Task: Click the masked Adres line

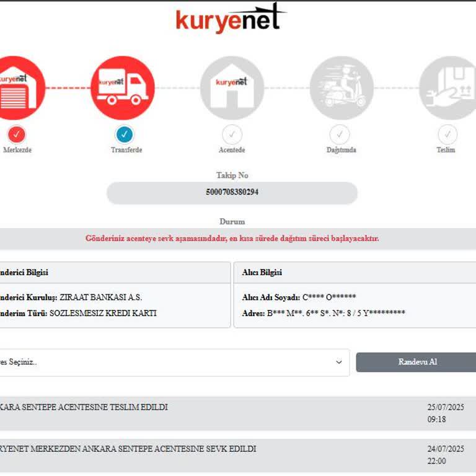Action: (324, 313)
